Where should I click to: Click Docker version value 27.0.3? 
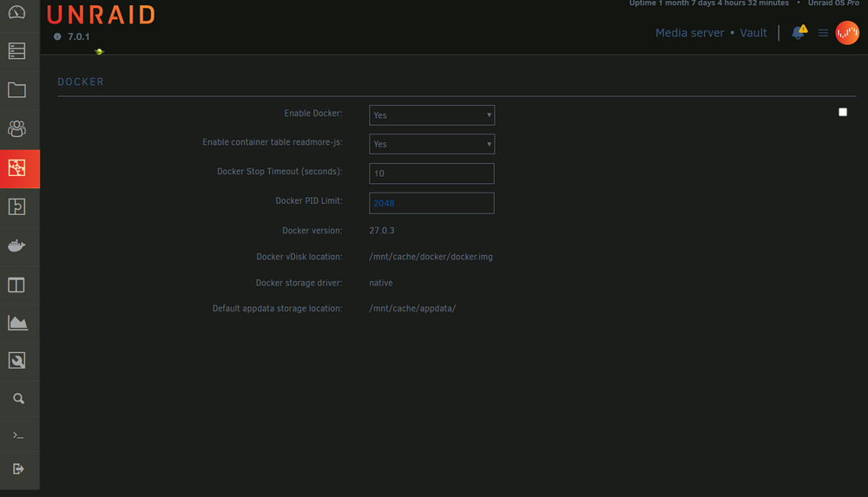point(382,230)
